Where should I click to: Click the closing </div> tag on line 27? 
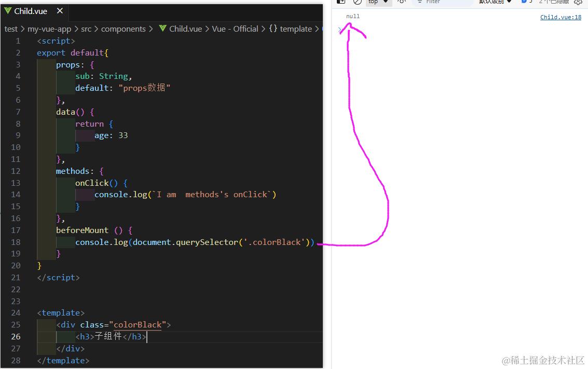70,348
